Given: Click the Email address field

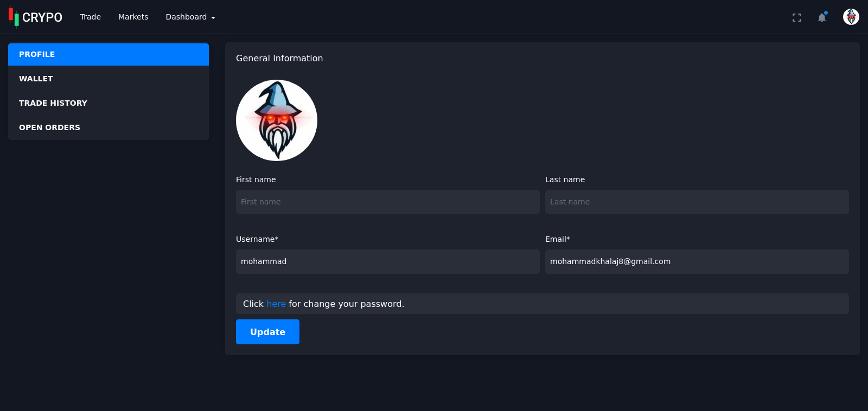Looking at the screenshot, I should (x=697, y=261).
